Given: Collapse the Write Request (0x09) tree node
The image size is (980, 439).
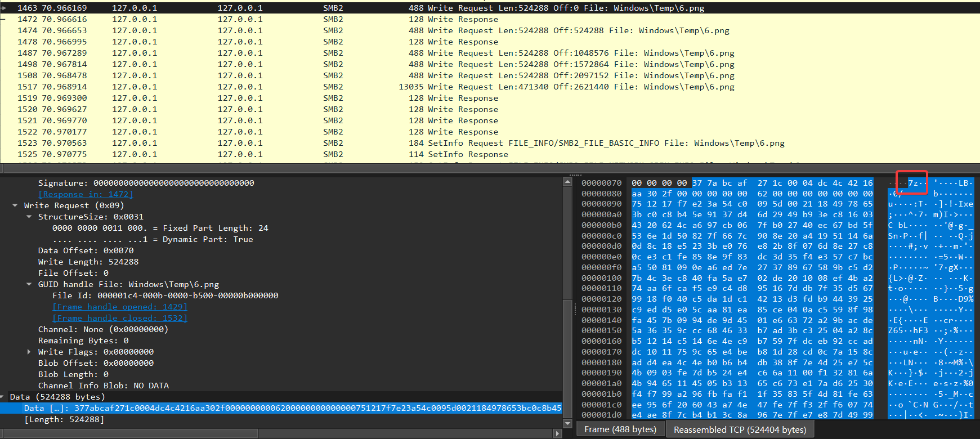Looking at the screenshot, I should [x=15, y=205].
